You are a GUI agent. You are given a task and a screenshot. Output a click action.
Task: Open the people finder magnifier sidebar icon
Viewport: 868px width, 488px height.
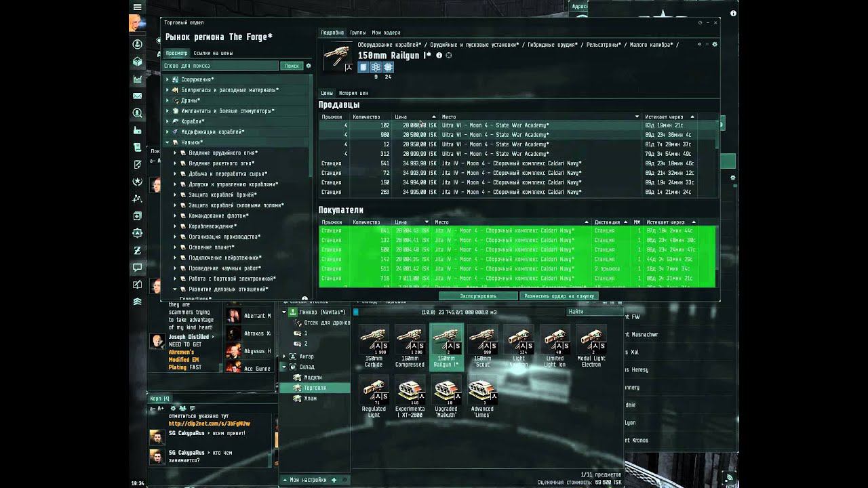pyautogui.click(x=138, y=113)
